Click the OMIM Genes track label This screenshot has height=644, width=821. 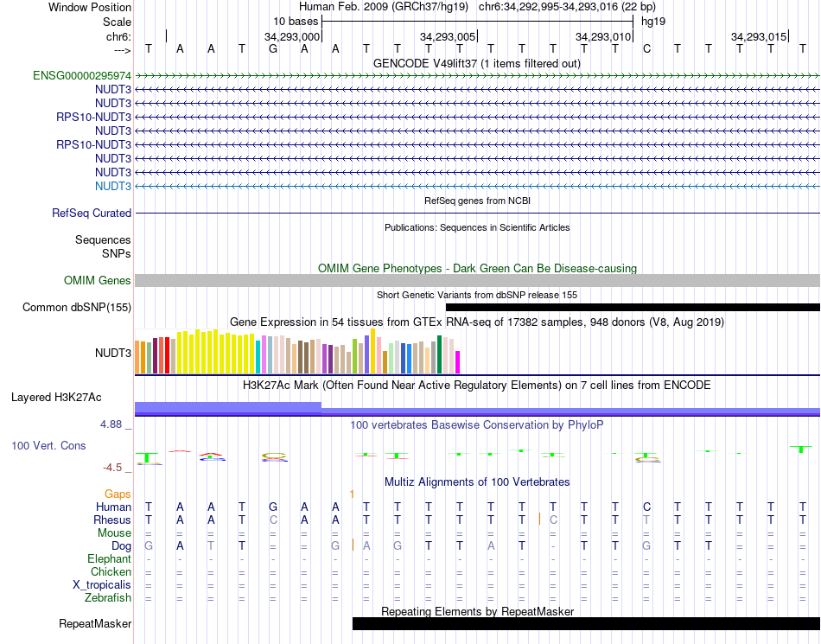tap(98, 281)
